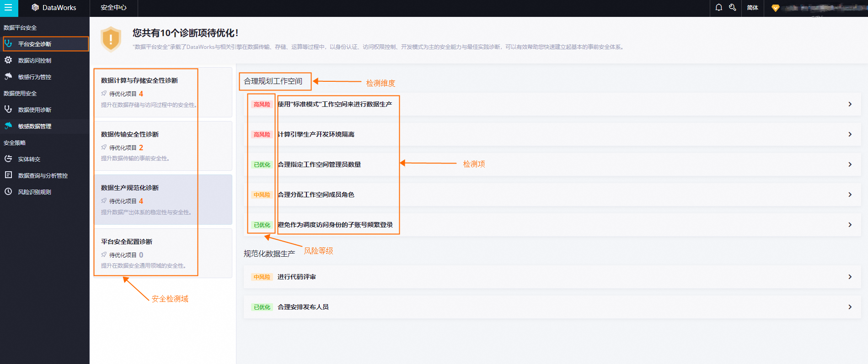Expand 避免作为调度访问身份的子账号频繁登录 row chevron
The image size is (868, 364).
[850, 225]
